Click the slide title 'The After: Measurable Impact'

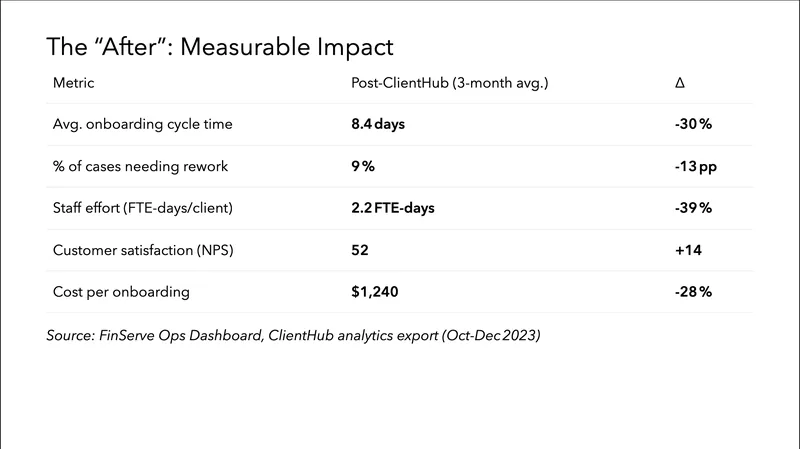(x=221, y=46)
